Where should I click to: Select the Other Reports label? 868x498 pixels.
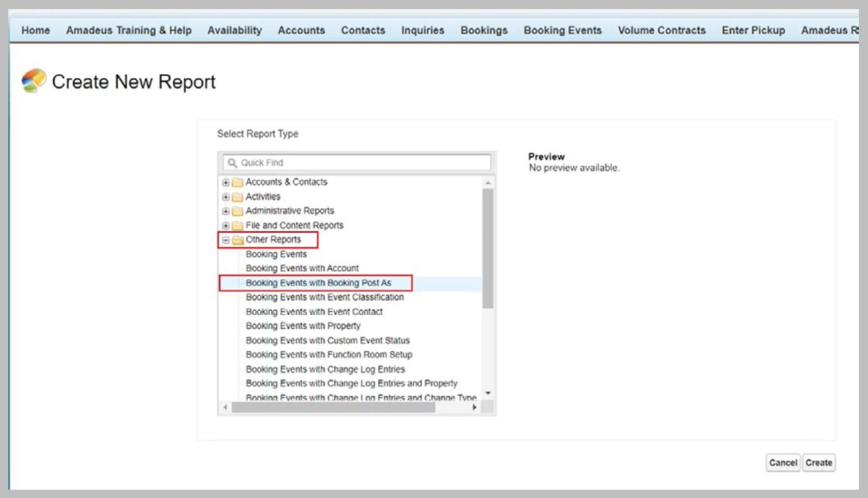point(274,239)
